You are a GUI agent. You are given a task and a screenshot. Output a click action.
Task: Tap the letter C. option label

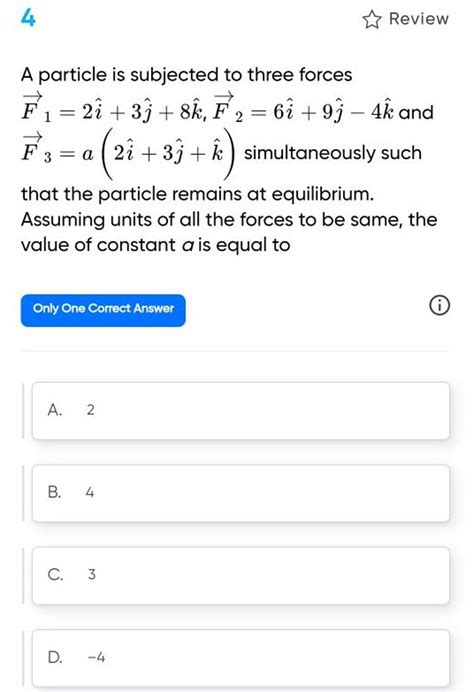[55, 575]
